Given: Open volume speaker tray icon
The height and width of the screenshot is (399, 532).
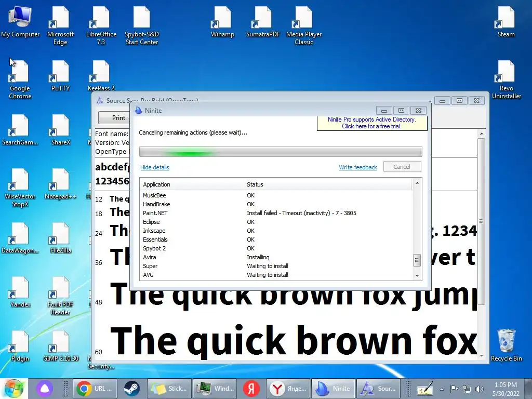Looking at the screenshot, I should (480, 389).
